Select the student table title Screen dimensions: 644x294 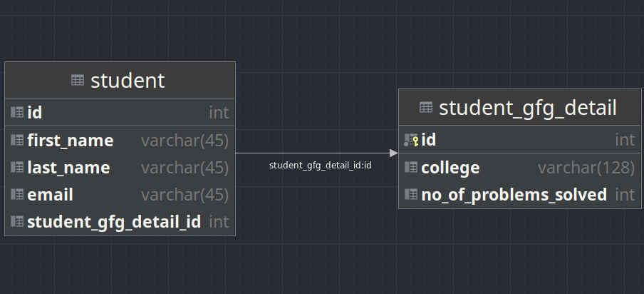128,81
